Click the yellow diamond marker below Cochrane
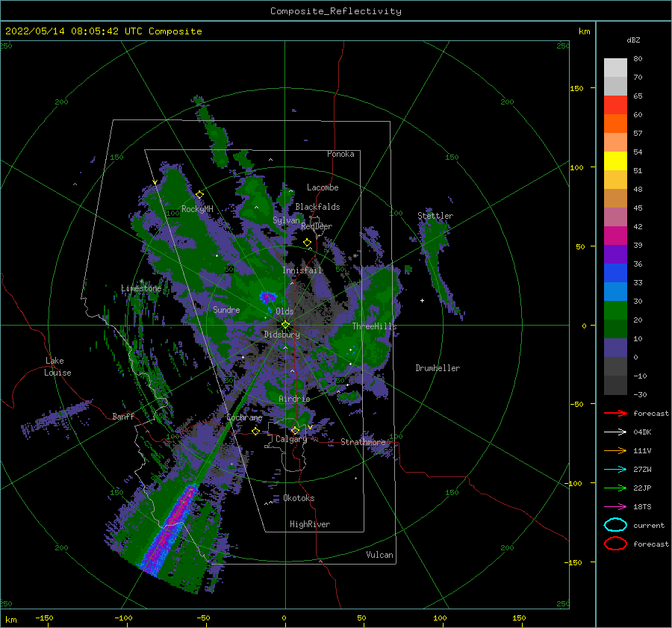This screenshot has width=672, height=628. coord(256,431)
